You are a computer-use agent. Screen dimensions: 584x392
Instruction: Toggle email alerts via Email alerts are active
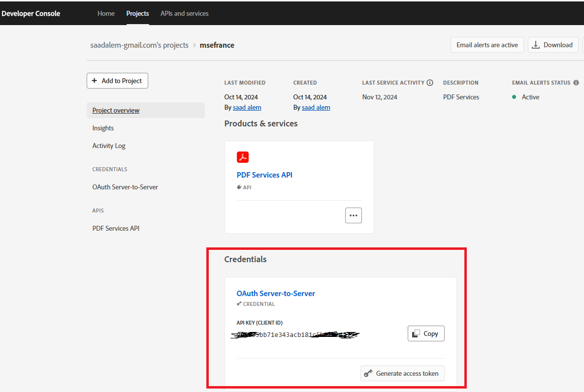tap(487, 45)
